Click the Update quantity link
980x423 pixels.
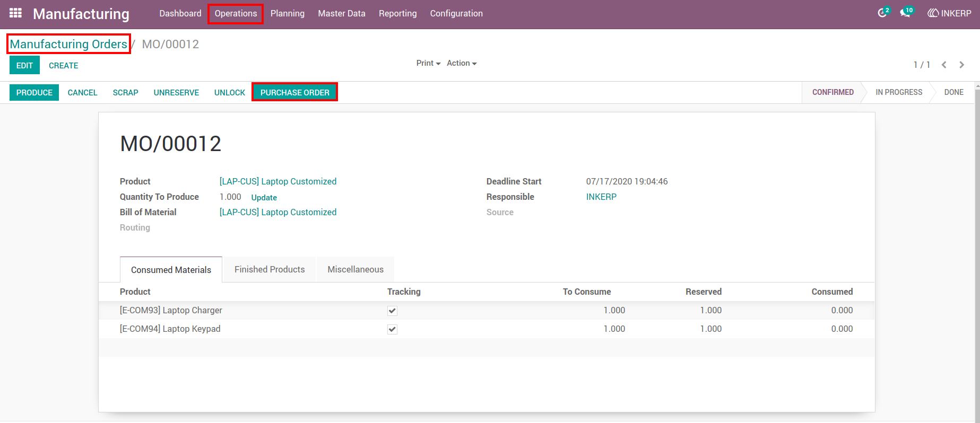pyautogui.click(x=264, y=197)
